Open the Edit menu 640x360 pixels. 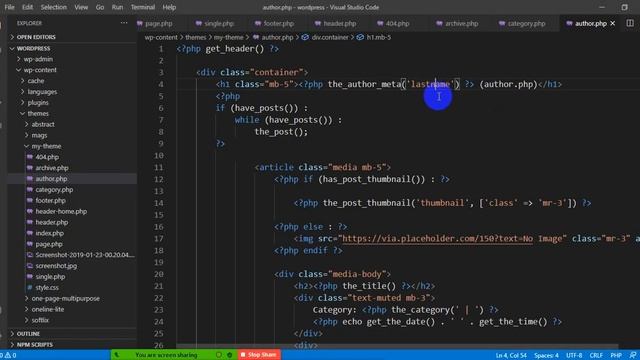pos(27,7)
